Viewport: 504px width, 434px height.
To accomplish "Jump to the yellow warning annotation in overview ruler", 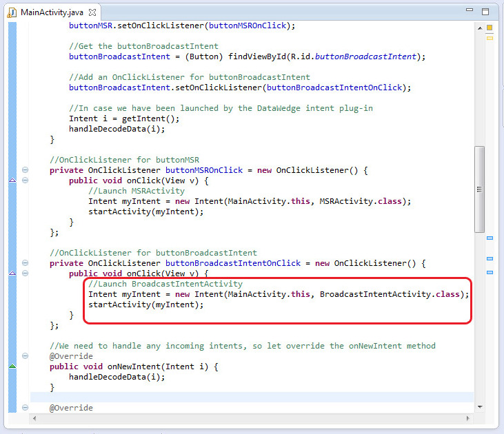I will point(490,38).
